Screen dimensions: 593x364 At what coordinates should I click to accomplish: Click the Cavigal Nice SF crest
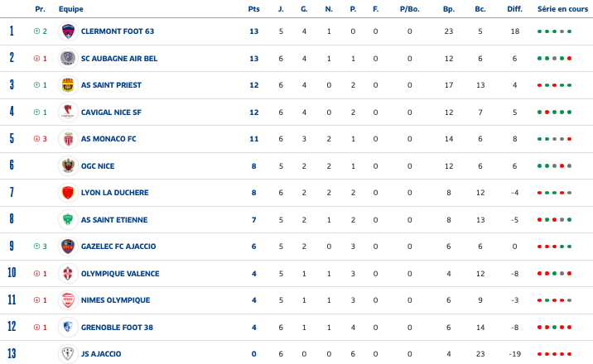(x=68, y=113)
